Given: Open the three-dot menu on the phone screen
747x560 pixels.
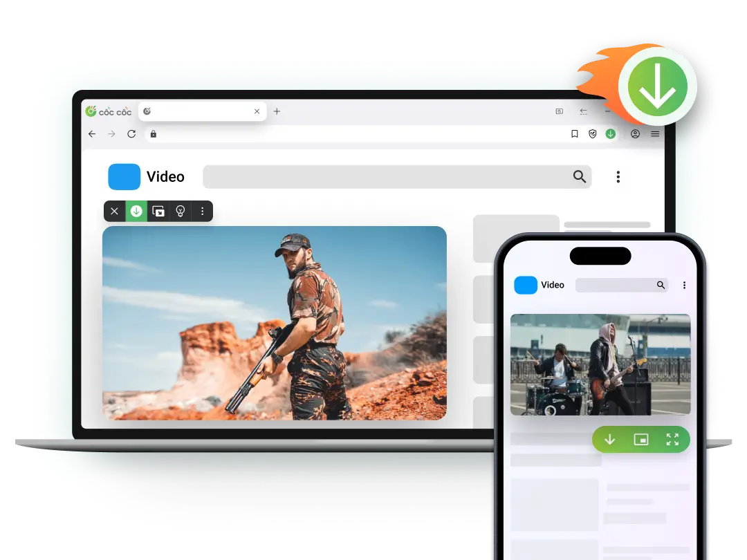Looking at the screenshot, I should pos(684,285).
